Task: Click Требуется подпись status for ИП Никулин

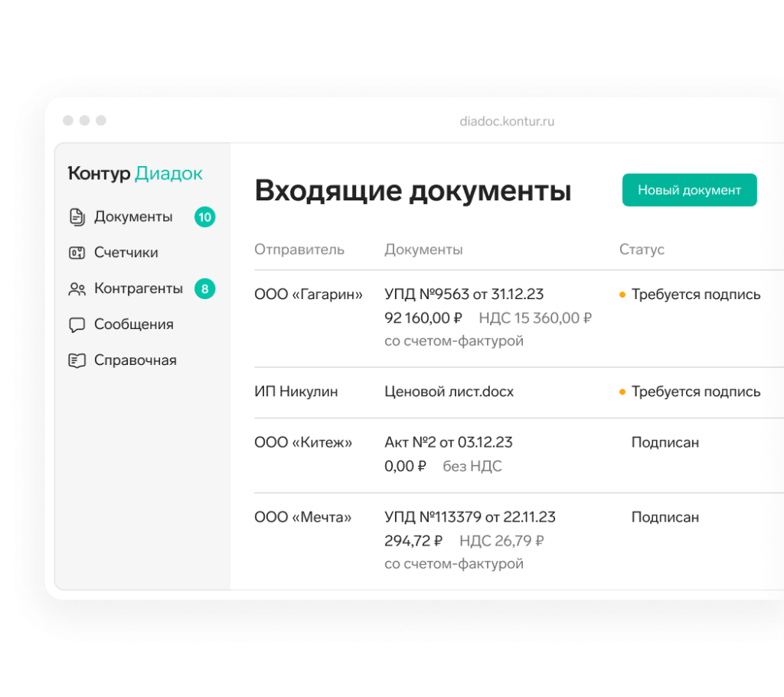Action: (x=695, y=392)
